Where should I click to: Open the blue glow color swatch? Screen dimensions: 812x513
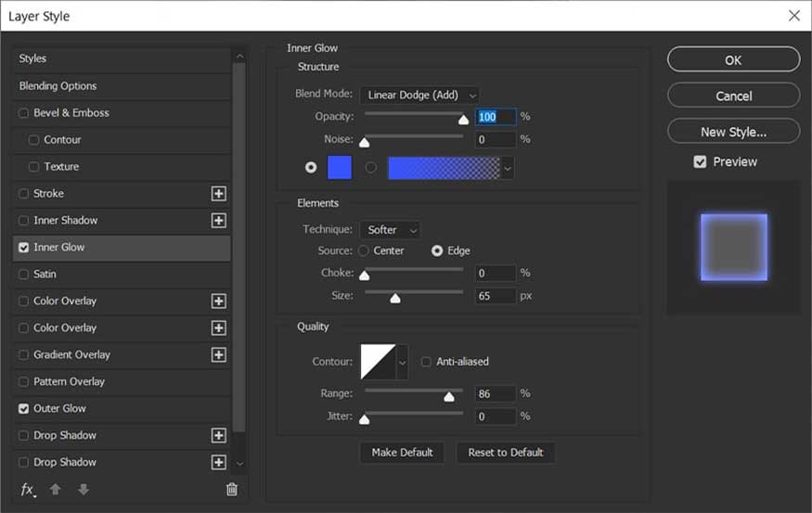click(x=340, y=167)
